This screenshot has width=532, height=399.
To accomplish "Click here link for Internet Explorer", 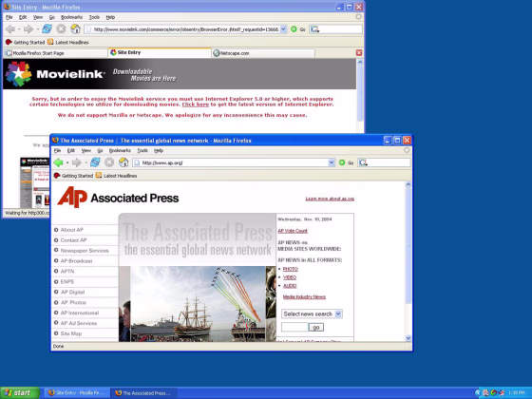I will coord(196,104).
